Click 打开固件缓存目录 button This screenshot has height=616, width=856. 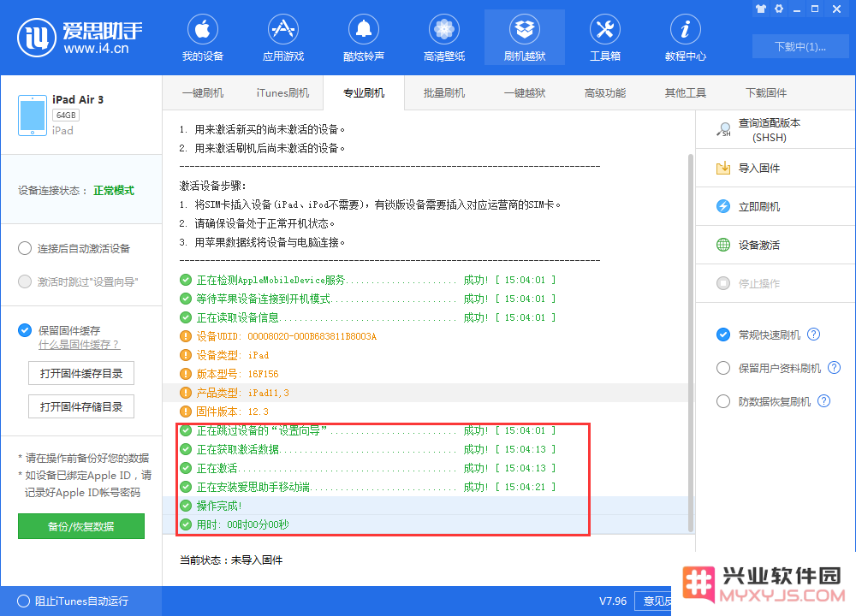[x=81, y=373]
